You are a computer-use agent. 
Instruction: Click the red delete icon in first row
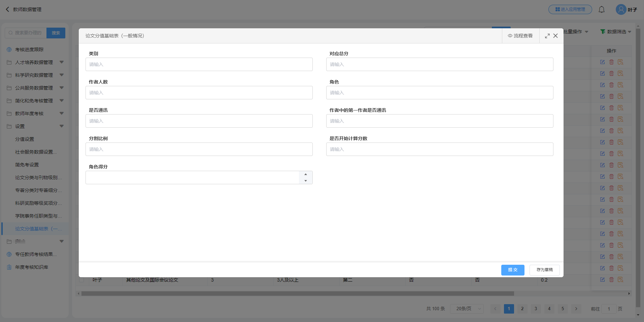(x=611, y=62)
